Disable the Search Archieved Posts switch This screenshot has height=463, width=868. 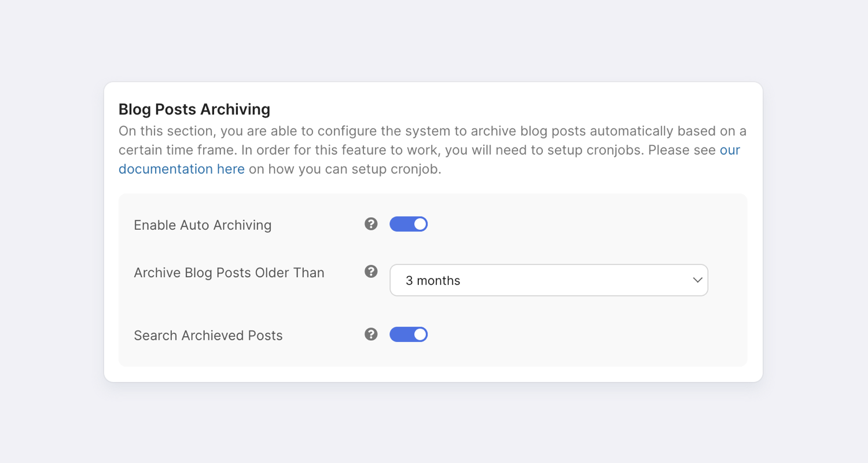(409, 335)
